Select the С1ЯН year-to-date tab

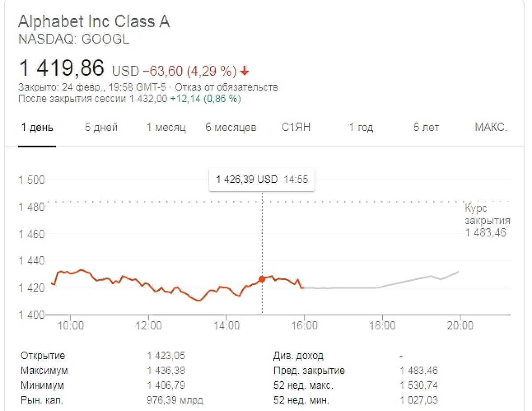coord(296,127)
